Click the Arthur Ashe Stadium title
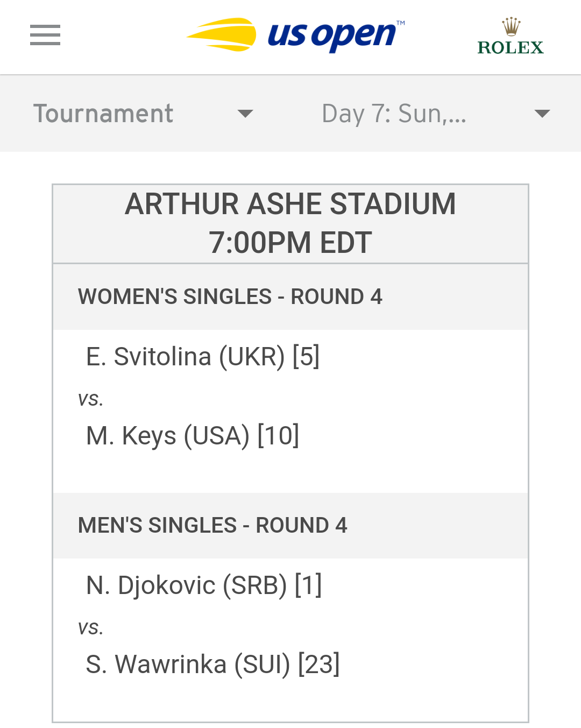581x728 pixels. point(290,204)
